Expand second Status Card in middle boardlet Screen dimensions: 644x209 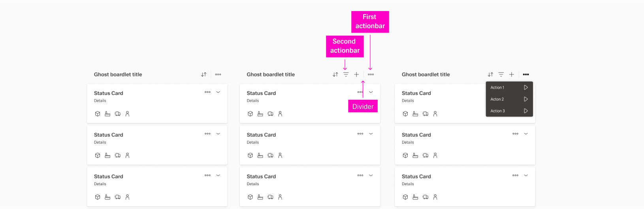click(x=371, y=134)
